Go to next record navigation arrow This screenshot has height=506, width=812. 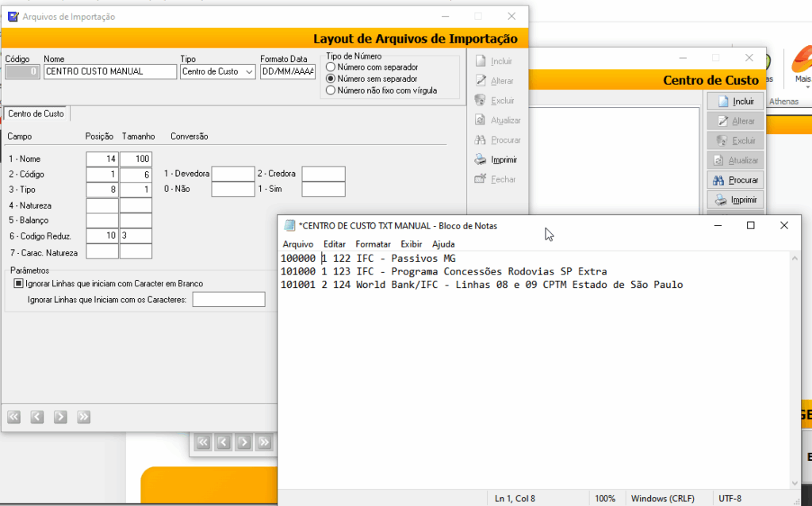pyautogui.click(x=60, y=417)
